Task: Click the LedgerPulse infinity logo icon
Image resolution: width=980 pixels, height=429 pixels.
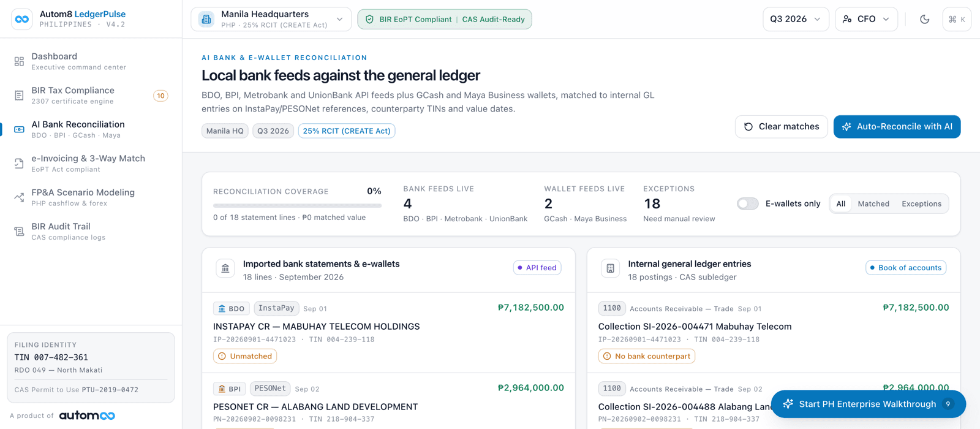Action: pyautogui.click(x=22, y=19)
